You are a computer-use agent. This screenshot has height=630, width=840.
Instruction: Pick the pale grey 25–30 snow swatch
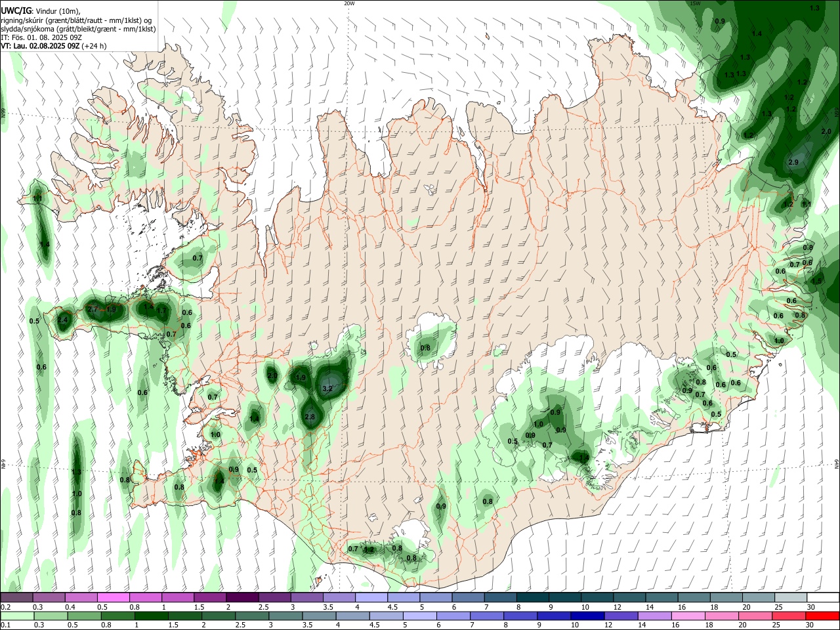(x=789, y=597)
